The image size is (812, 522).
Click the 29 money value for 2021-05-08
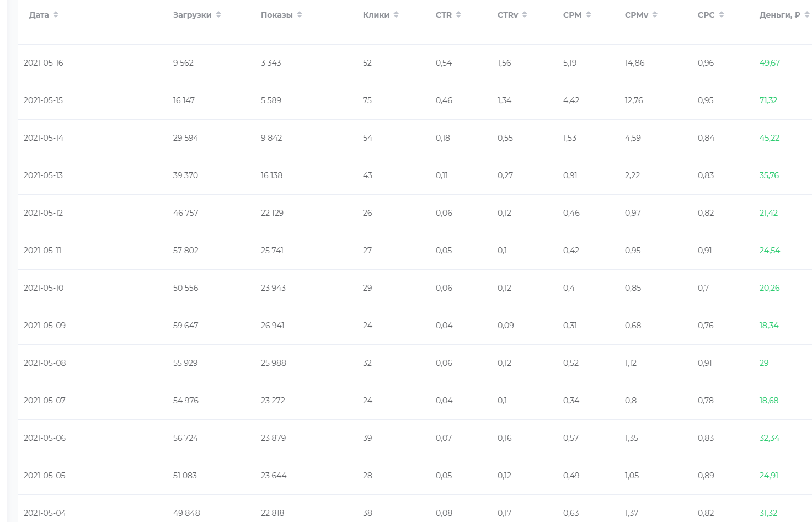point(764,363)
